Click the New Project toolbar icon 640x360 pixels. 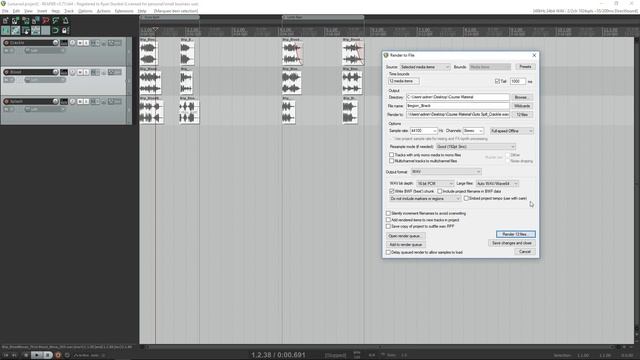(5, 20)
